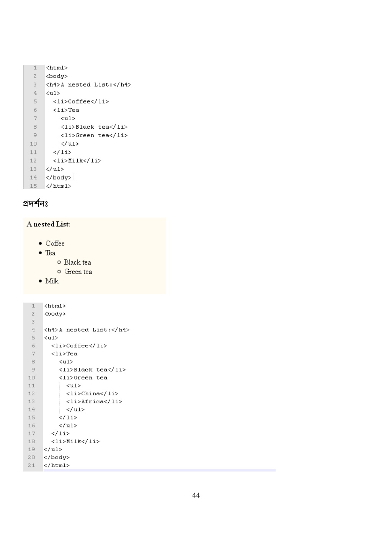Click the Bengali heading প্রদর্শনঃ
The width and height of the screenshot is (392, 555).
[x=35, y=203]
